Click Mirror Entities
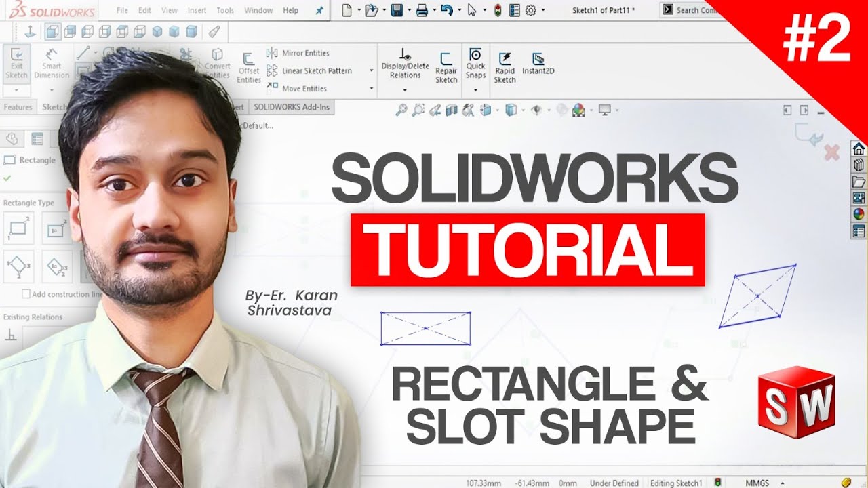This screenshot has width=868, height=488. [x=298, y=53]
